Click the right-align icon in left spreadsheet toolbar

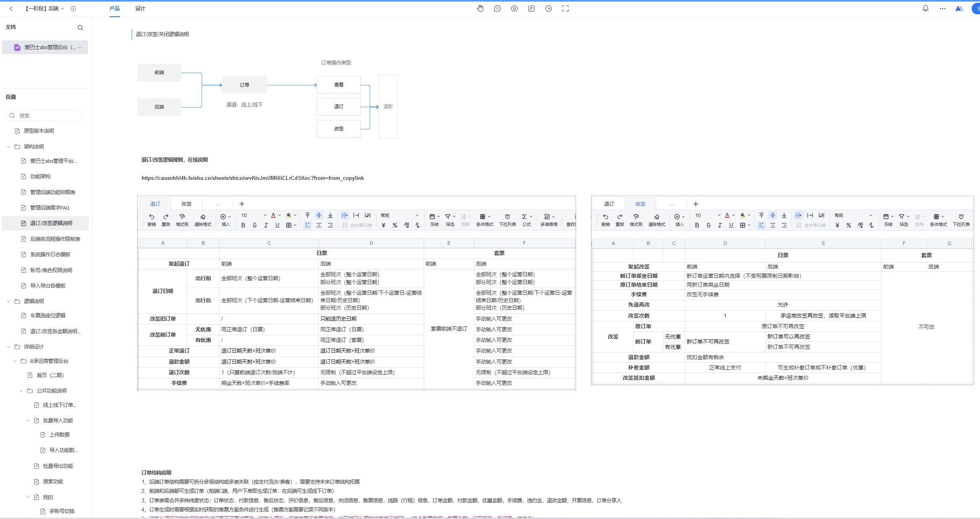click(330, 225)
